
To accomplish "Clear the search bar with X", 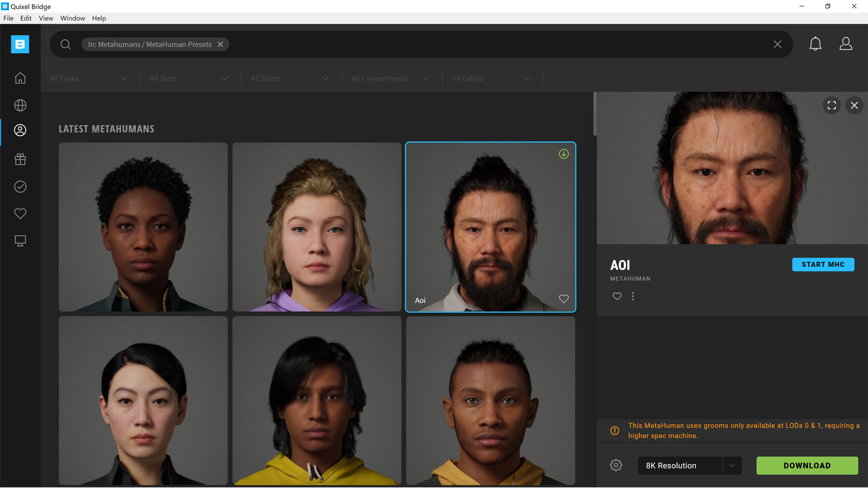I will pyautogui.click(x=777, y=44).
